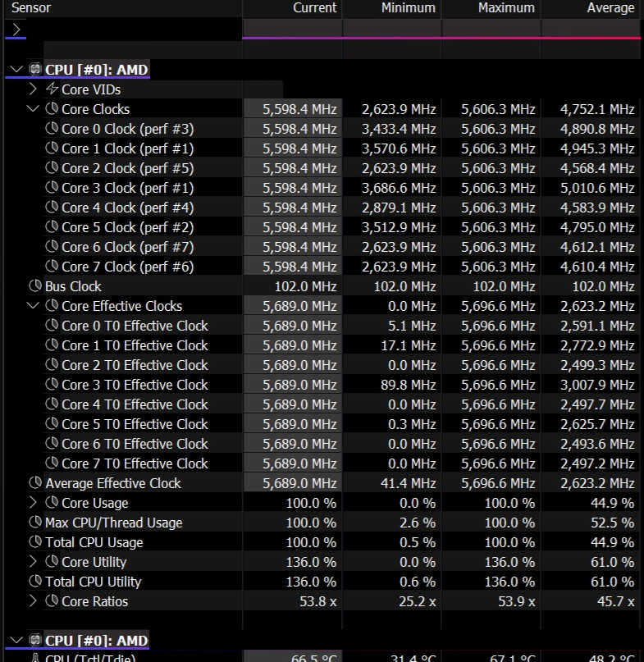Expand the Core VIDs group
644x662 pixels.
tap(33, 89)
